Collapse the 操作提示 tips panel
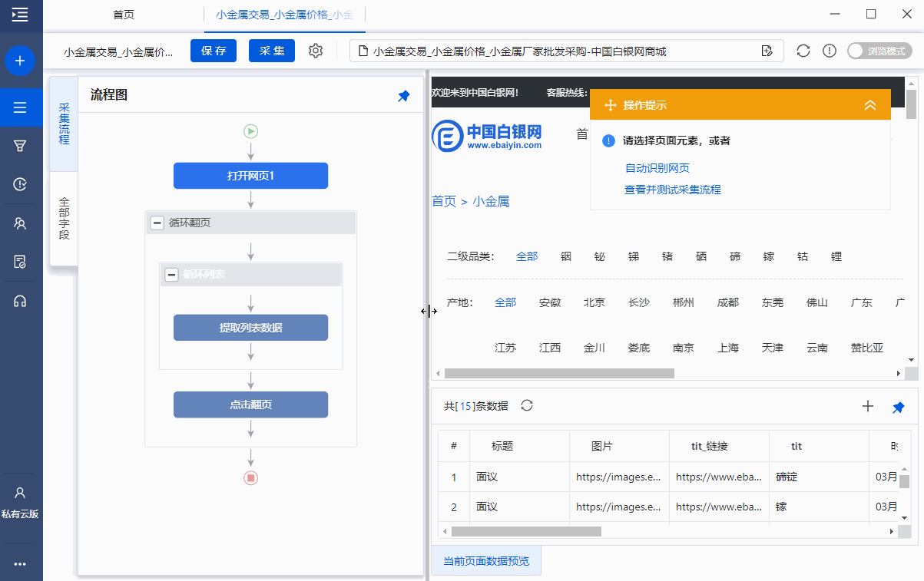 [x=869, y=105]
